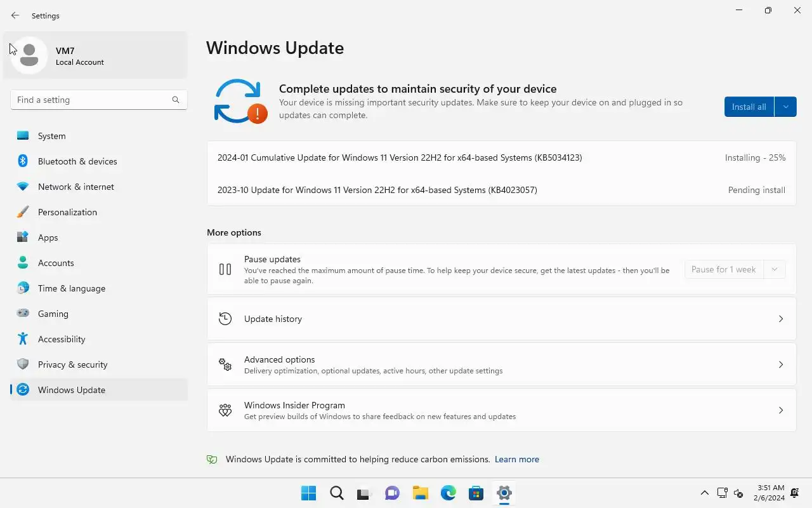Viewport: 812px width, 508px height.
Task: Click the Windows Update sync icon in sidebar
Action: pyautogui.click(x=23, y=390)
